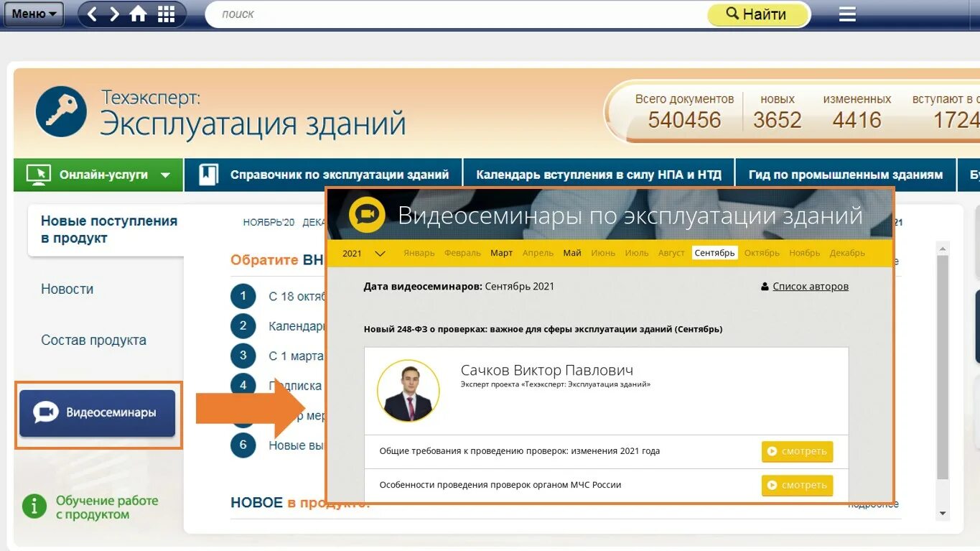Open numbered item 1 circle
The height and width of the screenshot is (551, 980).
[243, 296]
